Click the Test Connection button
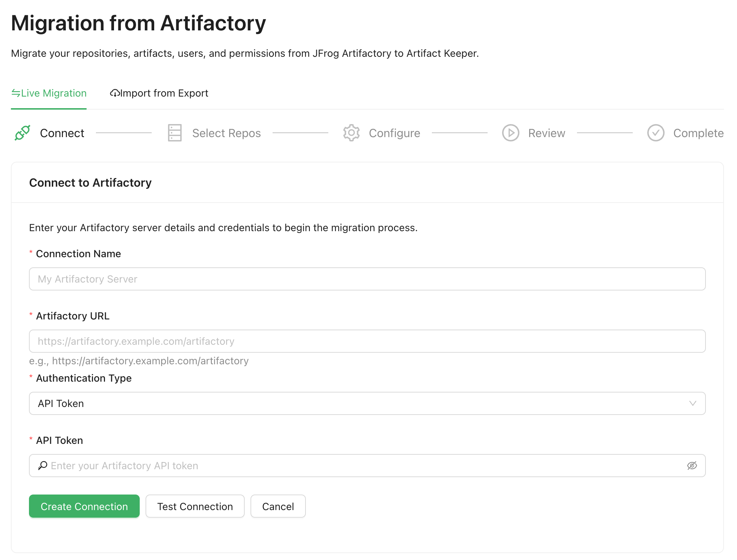The width and height of the screenshot is (737, 560). (195, 506)
